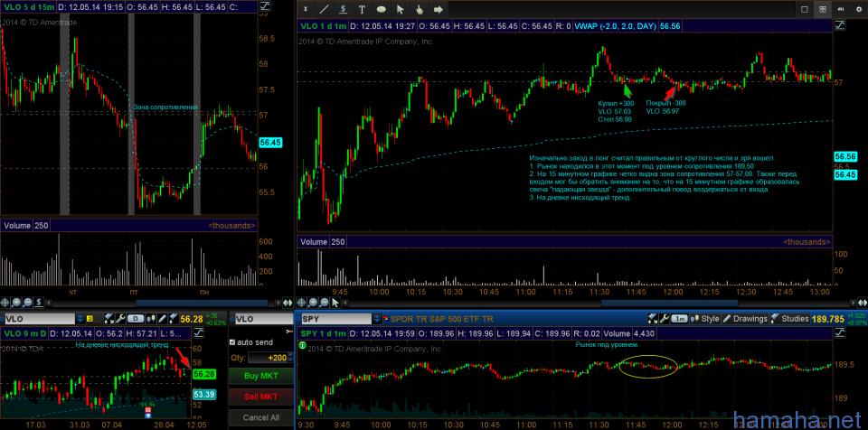Open wrench settings on VLO daily chart
This screenshot has height=430, width=868.
pyautogui.click(x=120, y=319)
